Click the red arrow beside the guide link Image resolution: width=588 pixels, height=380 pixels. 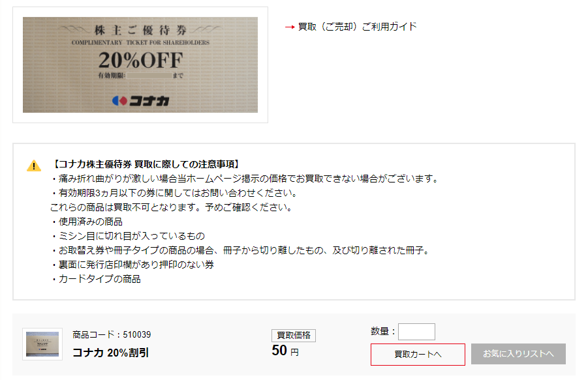290,27
